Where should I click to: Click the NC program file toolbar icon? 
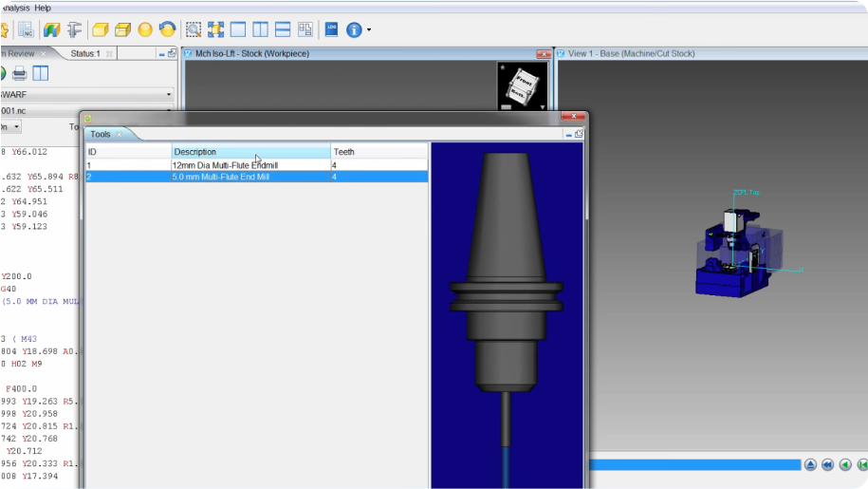coord(26,29)
